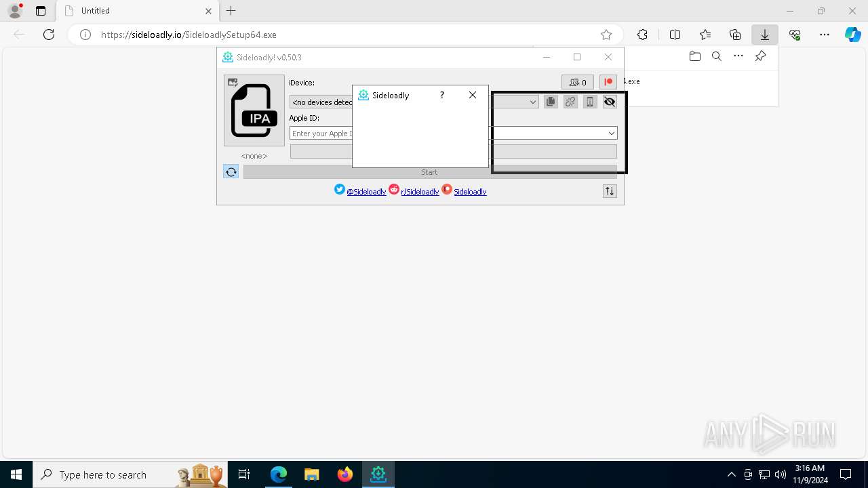Image resolution: width=868 pixels, height=488 pixels.
Task: Open the @Sideloadly Twitter link
Action: (x=366, y=192)
